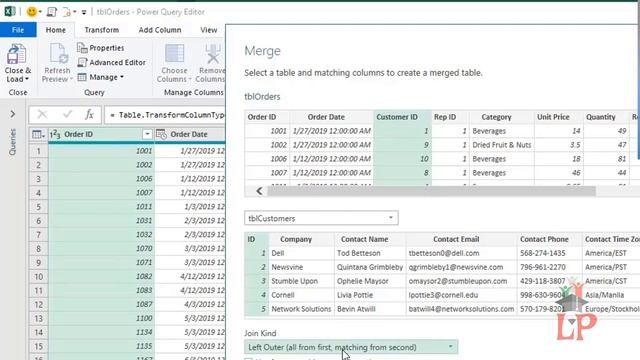Switch to the View tab
The width and height of the screenshot is (640, 360).
[209, 30]
